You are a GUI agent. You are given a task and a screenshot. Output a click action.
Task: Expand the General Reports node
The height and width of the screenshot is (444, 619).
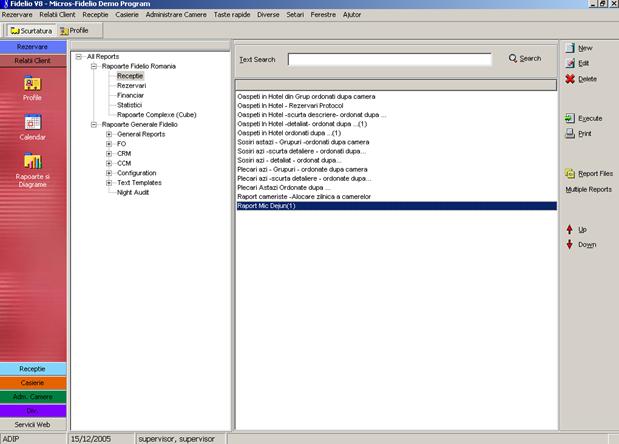109,134
